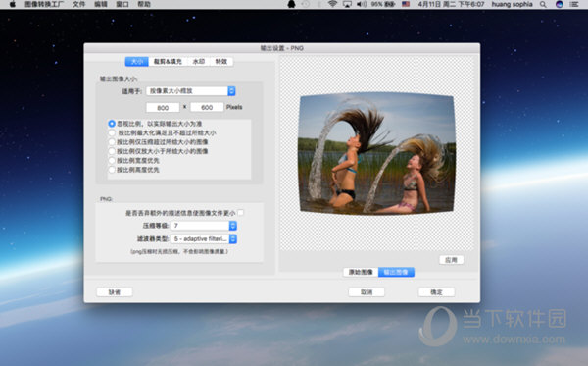Click the huang sophia user name
The height and width of the screenshot is (366, 588).
512,4
